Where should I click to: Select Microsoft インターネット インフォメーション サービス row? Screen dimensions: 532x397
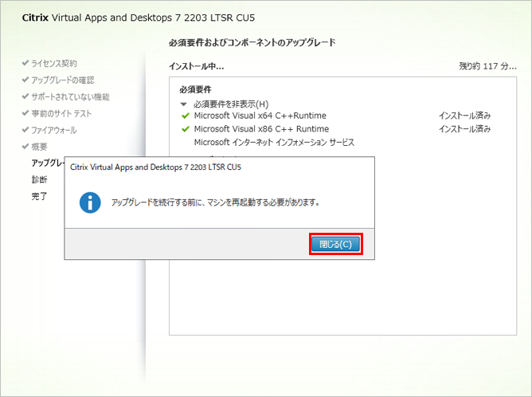[274, 142]
